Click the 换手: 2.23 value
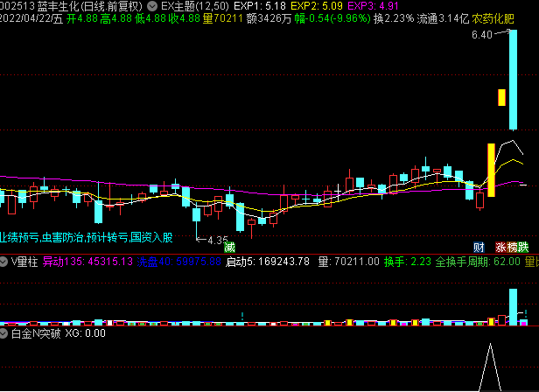539x392 pixels. pyautogui.click(x=408, y=262)
